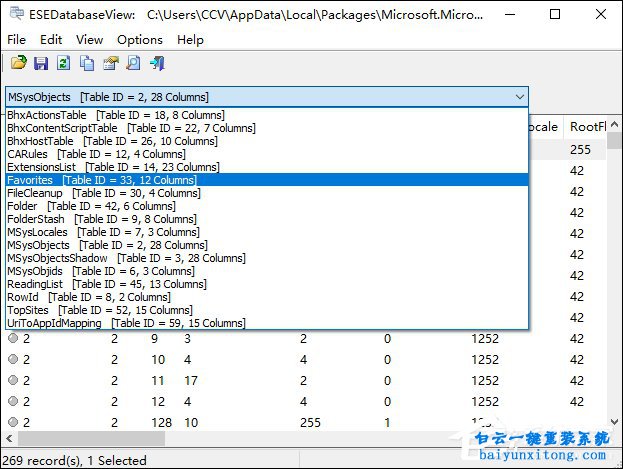Collapse the table selection combo box arrow
This screenshot has height=469, width=623.
click(x=518, y=97)
